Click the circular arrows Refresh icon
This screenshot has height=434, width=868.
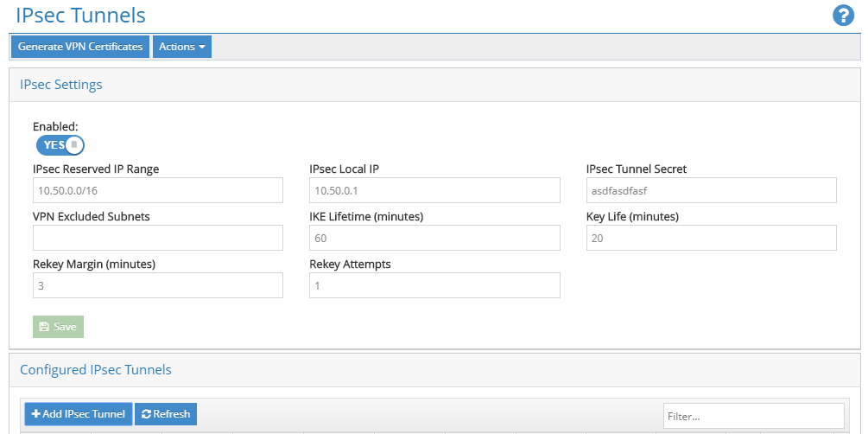146,414
